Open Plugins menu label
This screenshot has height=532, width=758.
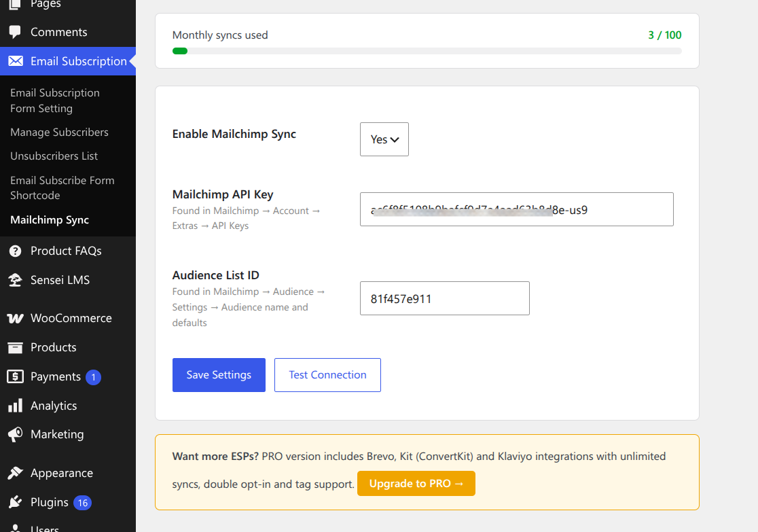tap(50, 503)
